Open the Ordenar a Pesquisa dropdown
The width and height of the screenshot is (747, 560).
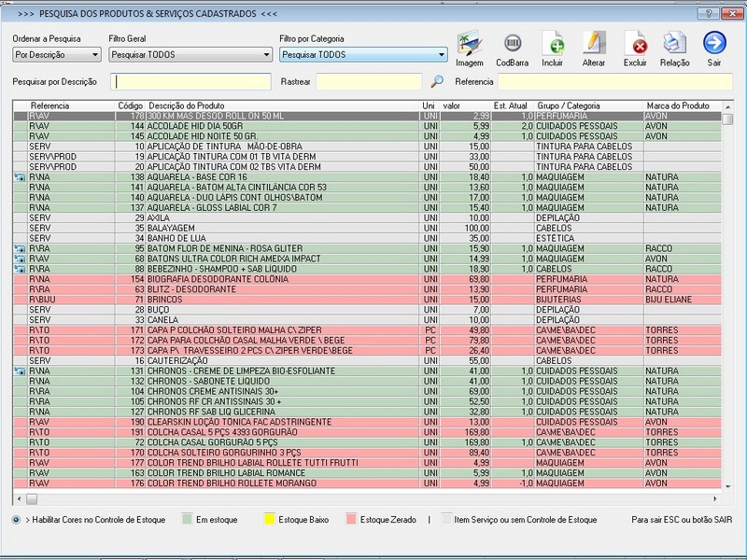[x=57, y=55]
